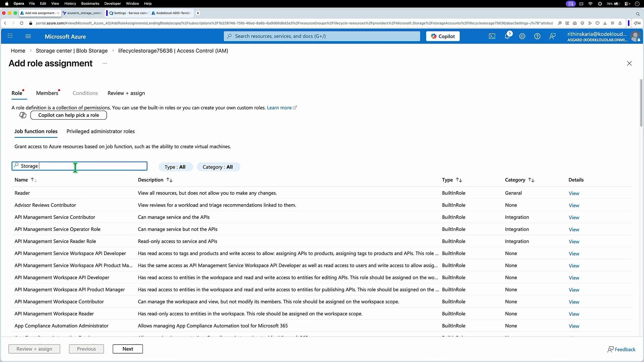
Task: Switch to the azurerm_storage_container browser tab
Action: [x=83, y=13]
